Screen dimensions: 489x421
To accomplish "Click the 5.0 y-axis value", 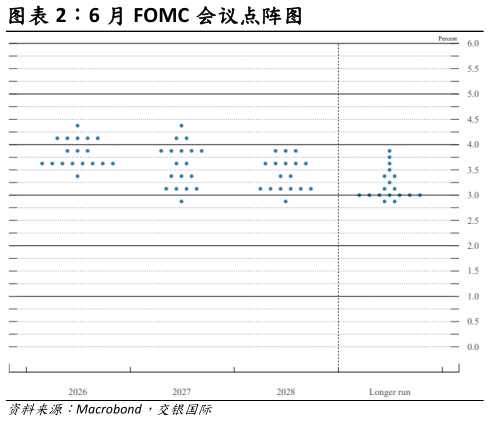I will [x=473, y=94].
